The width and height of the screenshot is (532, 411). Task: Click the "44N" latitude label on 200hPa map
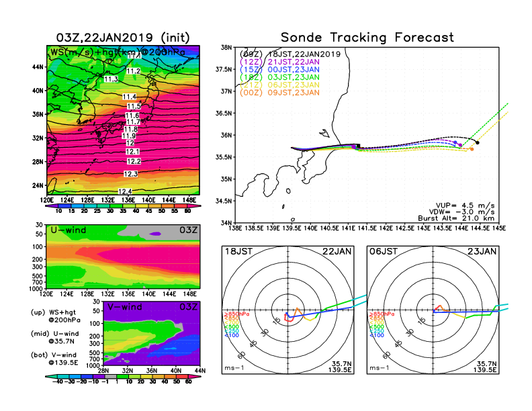point(38,66)
